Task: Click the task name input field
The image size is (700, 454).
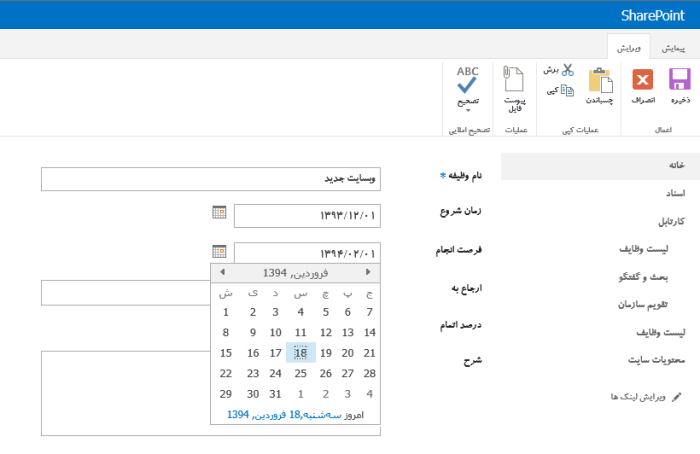Action: [211, 179]
